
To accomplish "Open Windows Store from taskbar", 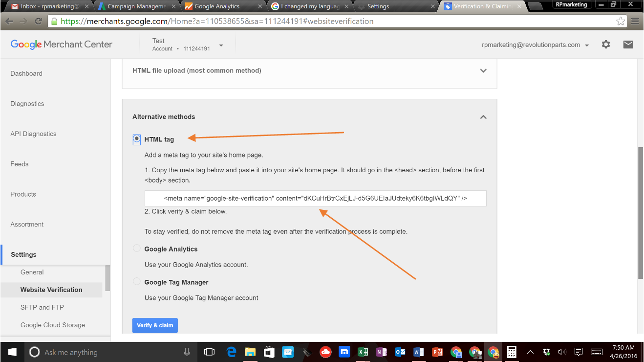I will point(269,352).
